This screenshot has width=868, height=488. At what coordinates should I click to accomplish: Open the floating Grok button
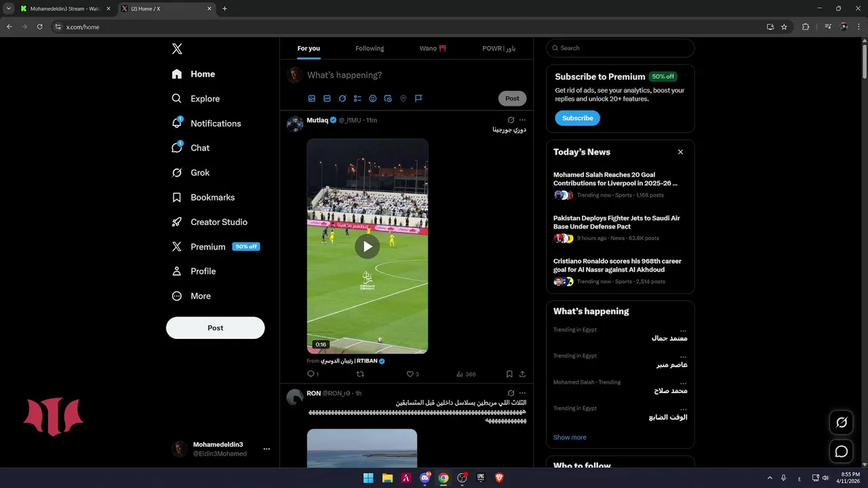pyautogui.click(x=842, y=422)
